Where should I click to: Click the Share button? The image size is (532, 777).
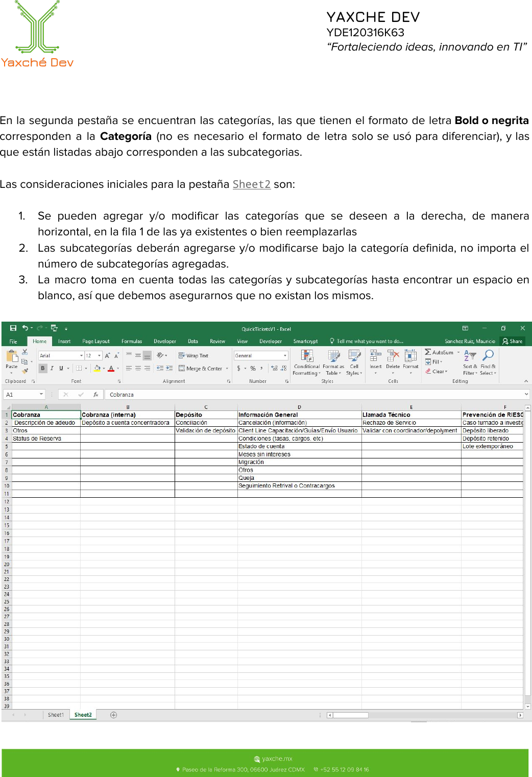(513, 341)
